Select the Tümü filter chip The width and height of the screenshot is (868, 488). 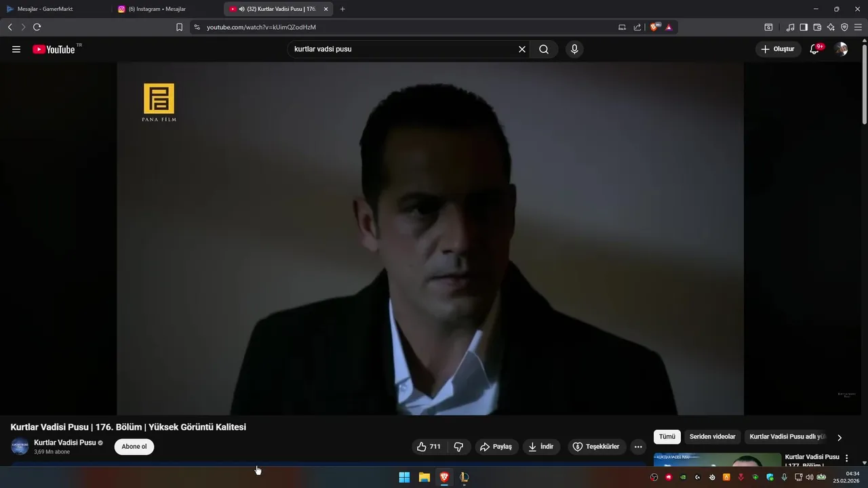pos(667,437)
